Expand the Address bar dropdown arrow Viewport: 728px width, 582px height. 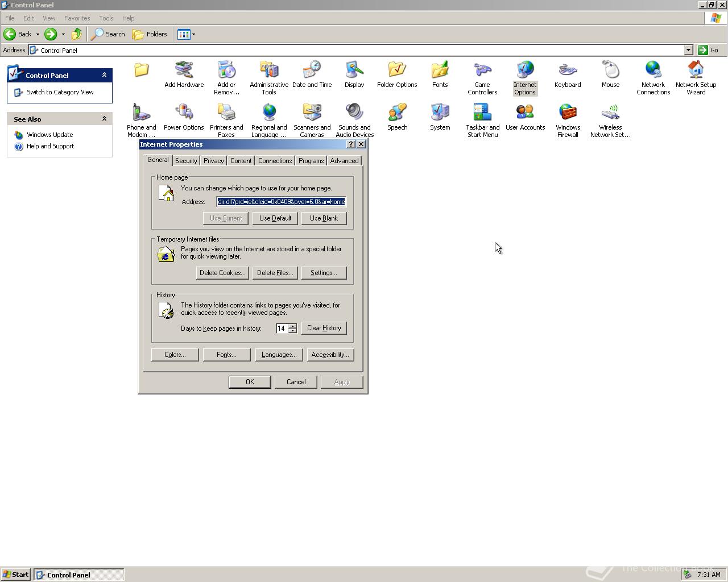pyautogui.click(x=688, y=50)
